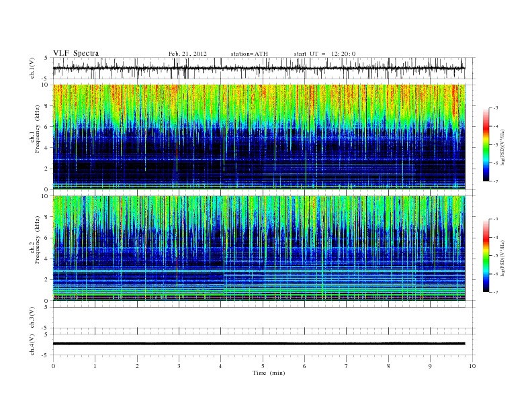532x411 pixels.
Task: Click the "4" kHz tick on ch.2 frequency axis
Action: [46, 259]
